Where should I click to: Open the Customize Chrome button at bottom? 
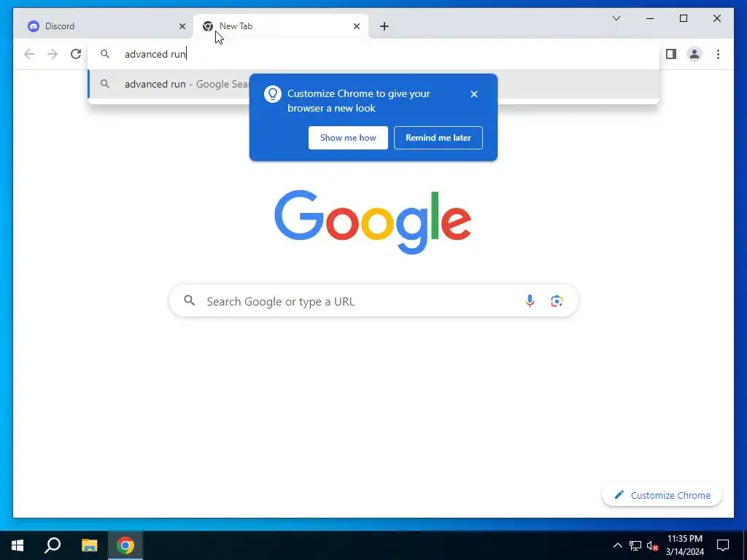pyautogui.click(x=662, y=495)
